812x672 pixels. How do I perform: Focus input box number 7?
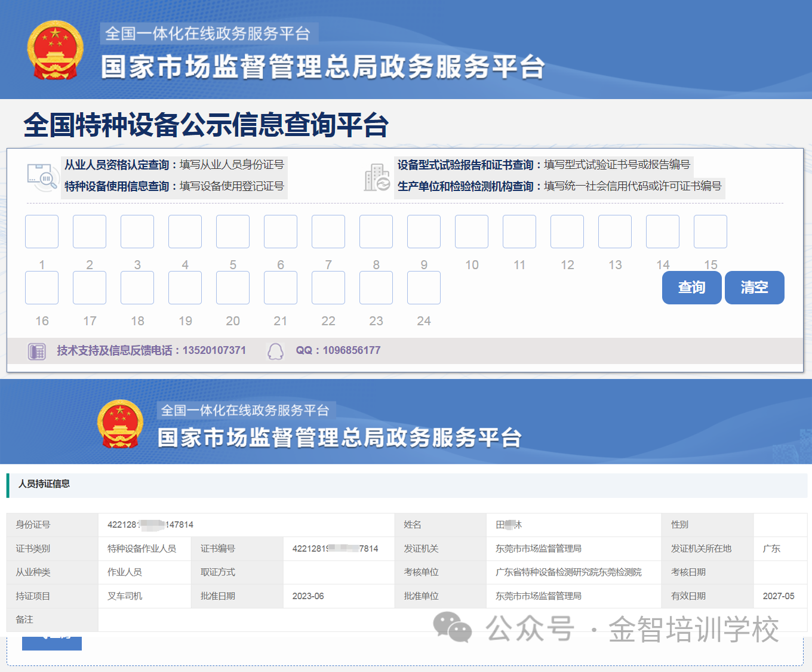tap(328, 232)
